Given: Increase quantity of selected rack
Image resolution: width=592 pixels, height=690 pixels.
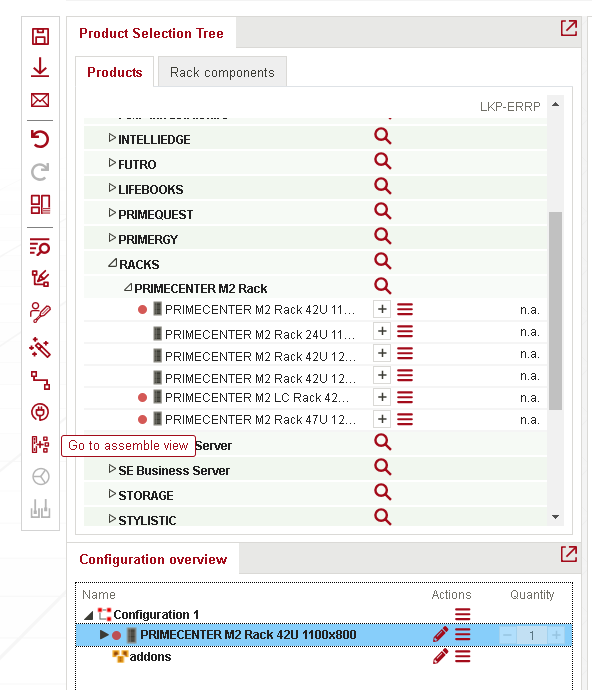Looking at the screenshot, I should [x=556, y=635].
